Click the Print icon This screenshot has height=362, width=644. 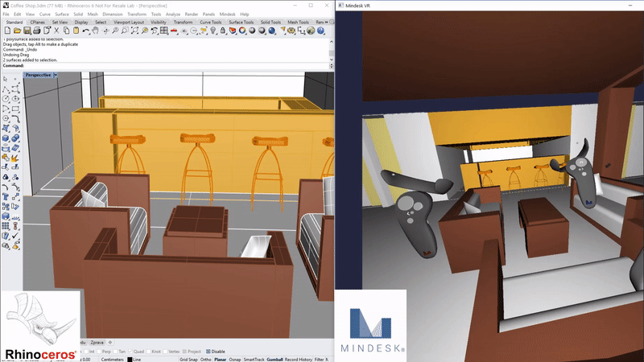coord(36,31)
